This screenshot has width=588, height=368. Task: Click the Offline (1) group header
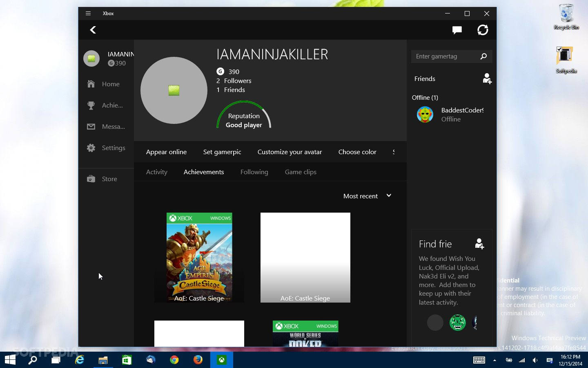coord(425,97)
